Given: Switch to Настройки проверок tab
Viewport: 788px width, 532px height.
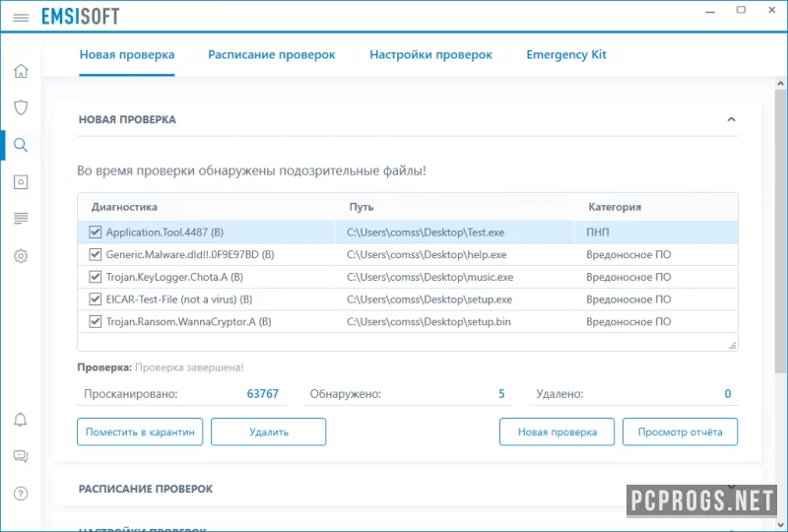Looking at the screenshot, I should [x=431, y=54].
